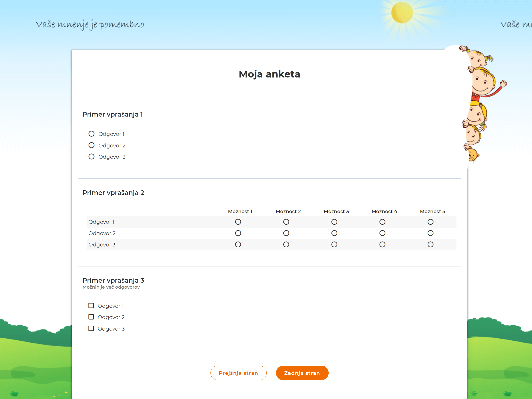Image resolution: width=532 pixels, height=399 pixels.
Task: Click Odgovor 3 row label in the table
Action: tap(102, 244)
